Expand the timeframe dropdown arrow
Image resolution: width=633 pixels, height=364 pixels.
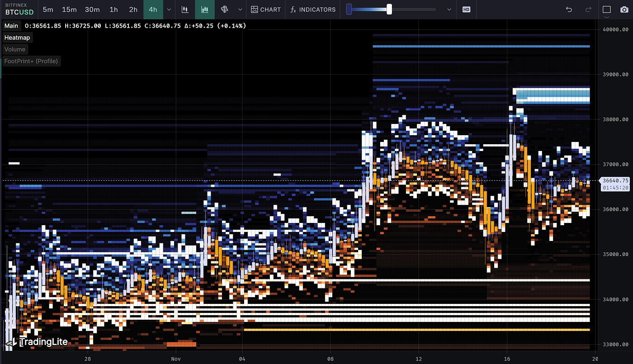pos(169,9)
